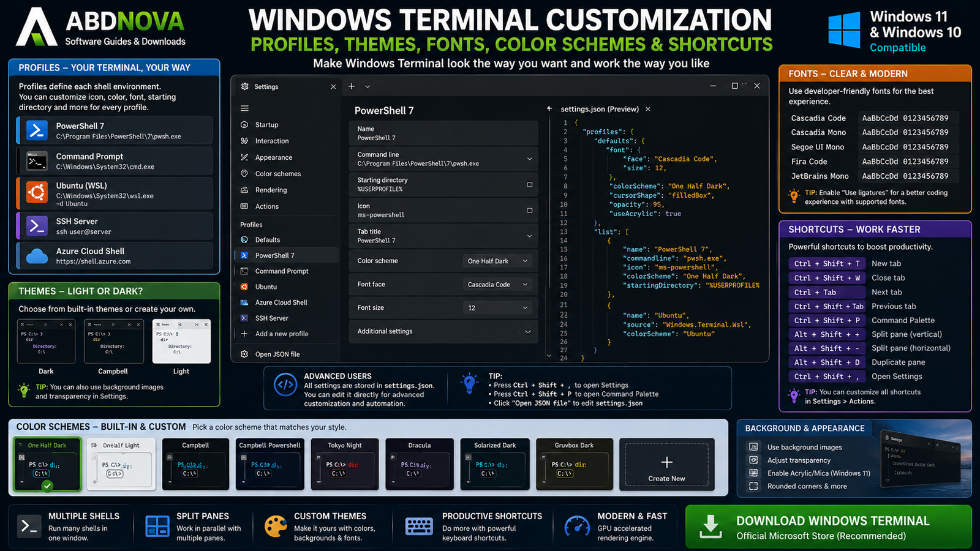Viewport: 980px width, 551px height.
Task: Open Appearance settings page
Action: (273, 157)
